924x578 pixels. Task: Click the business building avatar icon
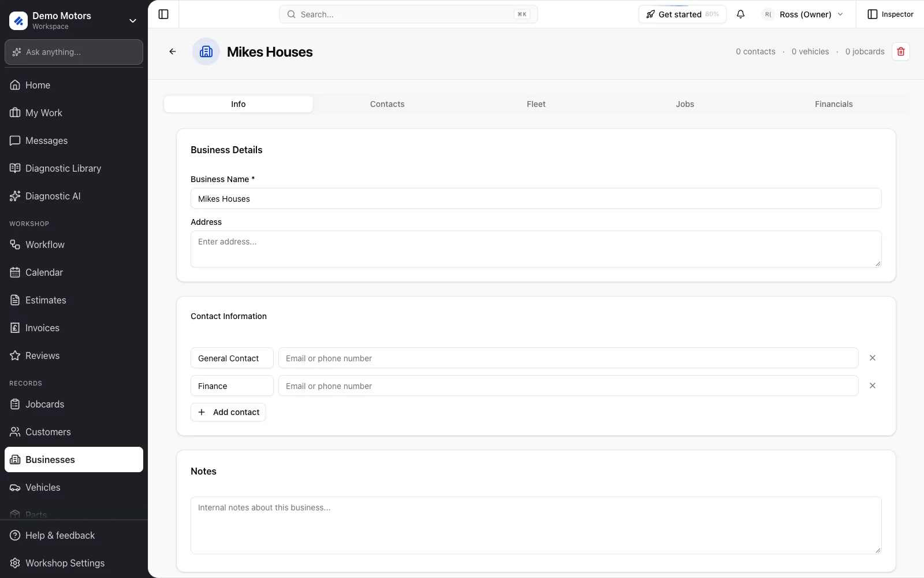pos(206,51)
